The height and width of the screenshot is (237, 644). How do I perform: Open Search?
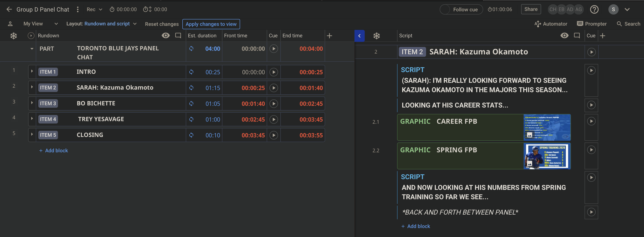pos(628,24)
